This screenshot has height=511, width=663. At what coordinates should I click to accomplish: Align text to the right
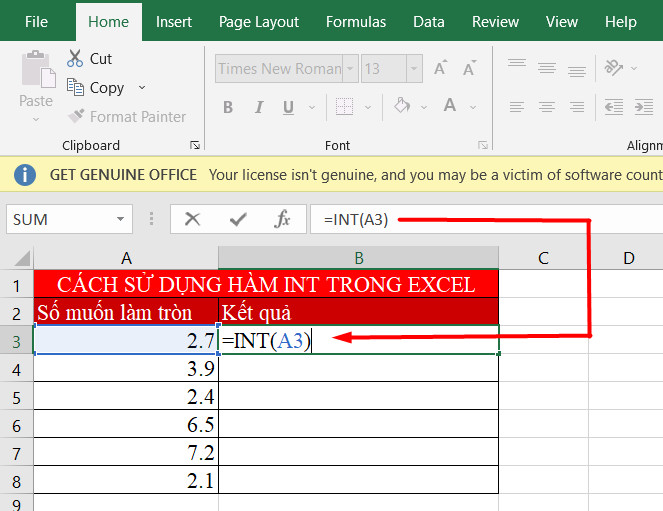577,107
